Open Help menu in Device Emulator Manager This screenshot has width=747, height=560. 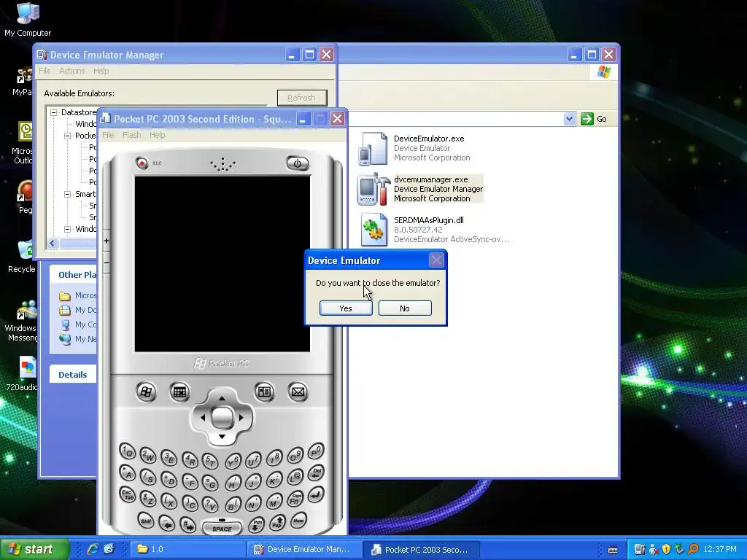[101, 71]
